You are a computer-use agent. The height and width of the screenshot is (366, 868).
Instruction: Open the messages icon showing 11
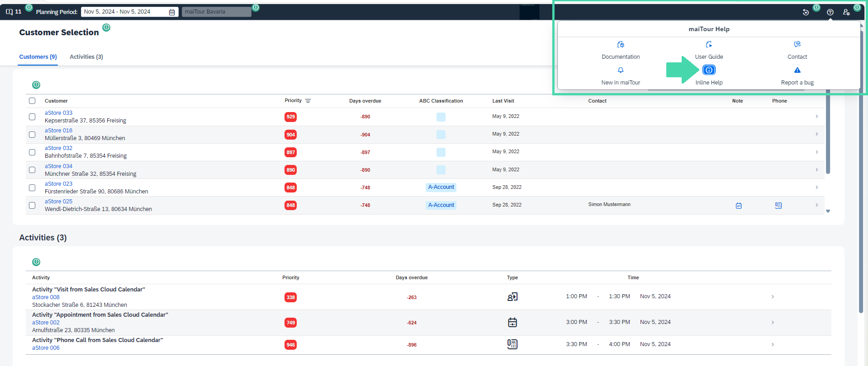pyautogui.click(x=14, y=12)
